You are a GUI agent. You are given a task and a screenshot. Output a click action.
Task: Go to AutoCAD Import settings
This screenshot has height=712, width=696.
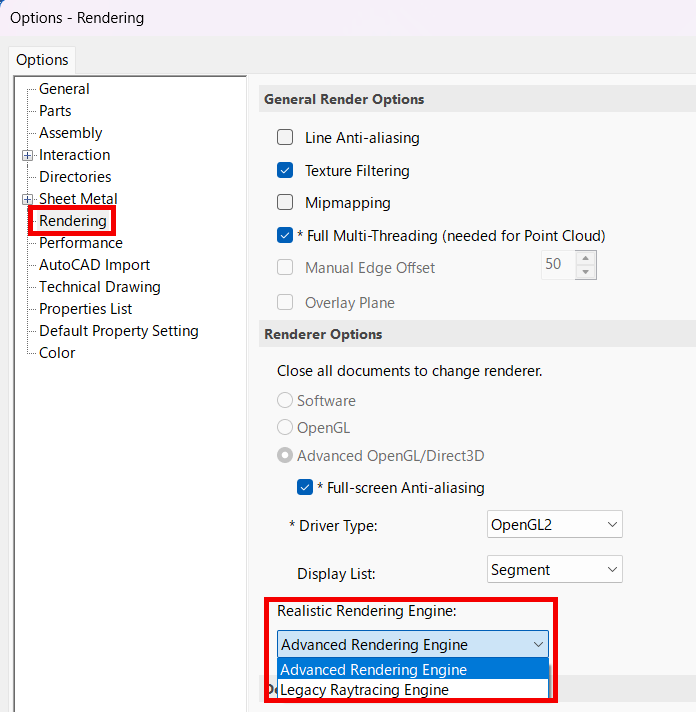[x=94, y=265]
